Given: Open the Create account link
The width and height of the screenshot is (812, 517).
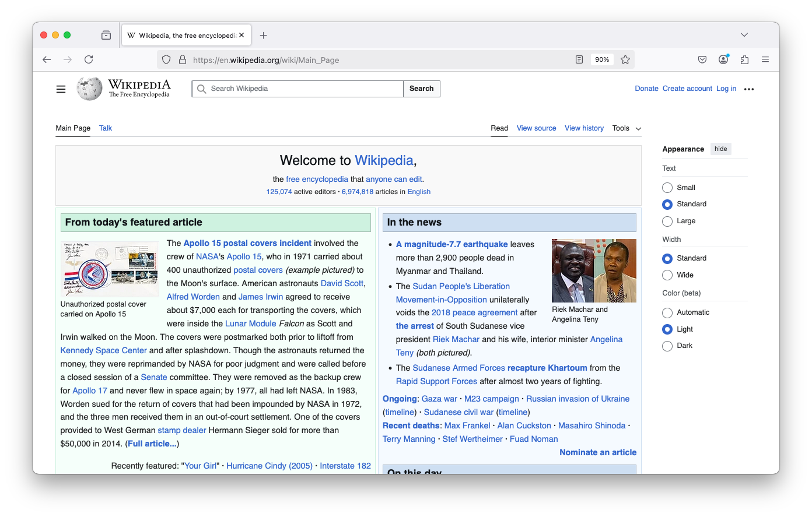Looking at the screenshot, I should pyautogui.click(x=687, y=89).
